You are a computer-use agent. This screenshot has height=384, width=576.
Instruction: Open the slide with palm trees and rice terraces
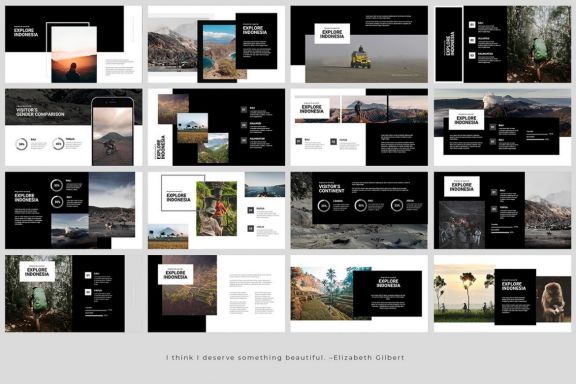click(359, 294)
